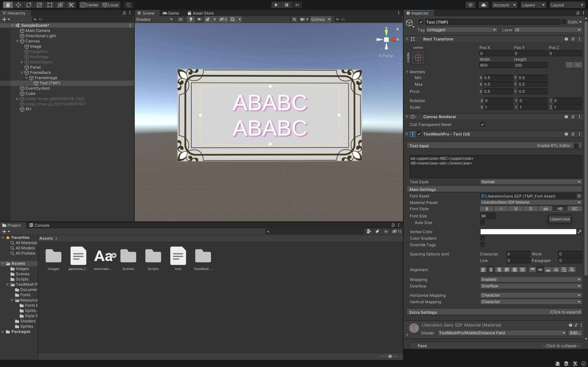This screenshot has width=588, height=367.
Task: Open Wrapping dropdown set to Enabled
Action: point(531,280)
